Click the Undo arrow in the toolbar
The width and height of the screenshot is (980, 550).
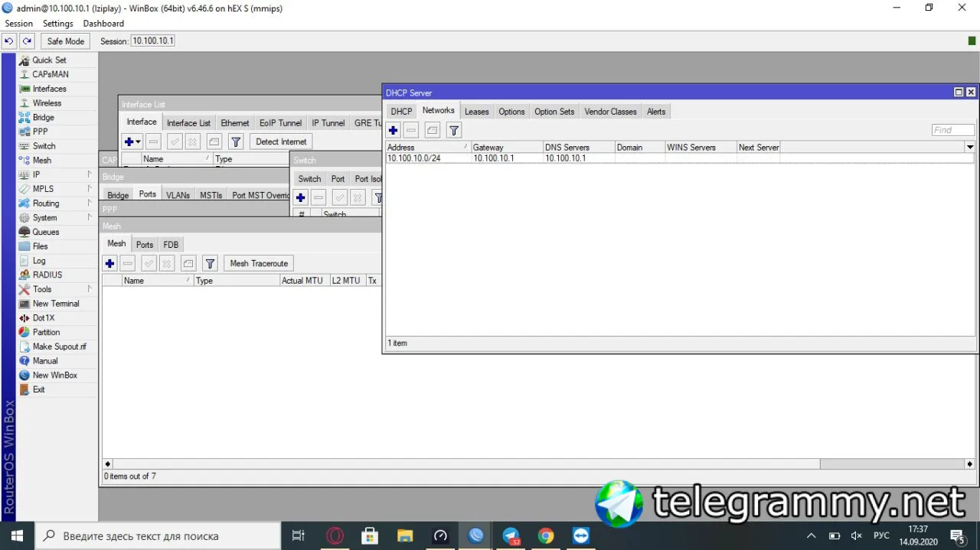point(10,41)
